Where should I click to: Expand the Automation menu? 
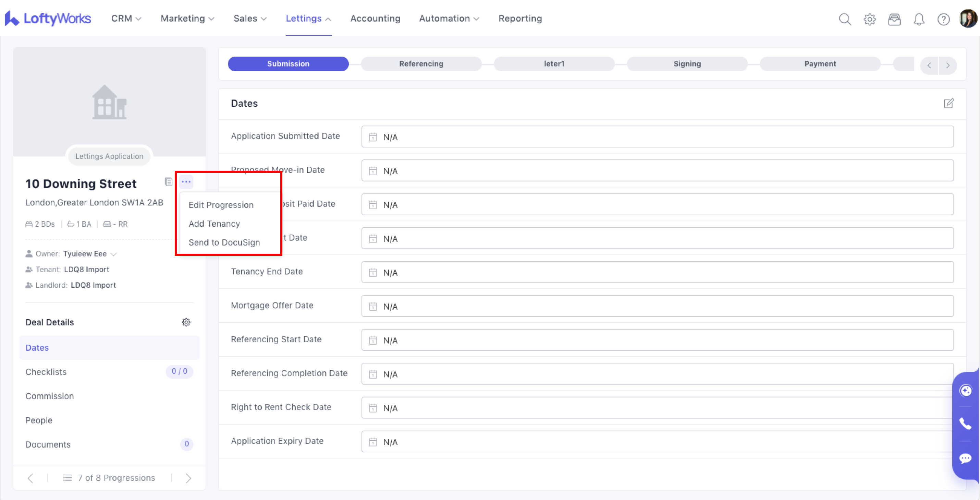(x=449, y=19)
